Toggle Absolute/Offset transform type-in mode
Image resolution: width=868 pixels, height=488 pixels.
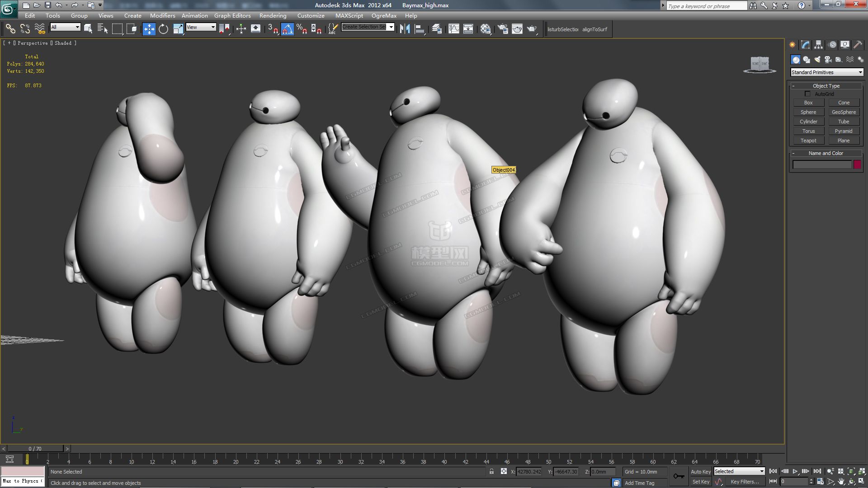[x=504, y=471]
